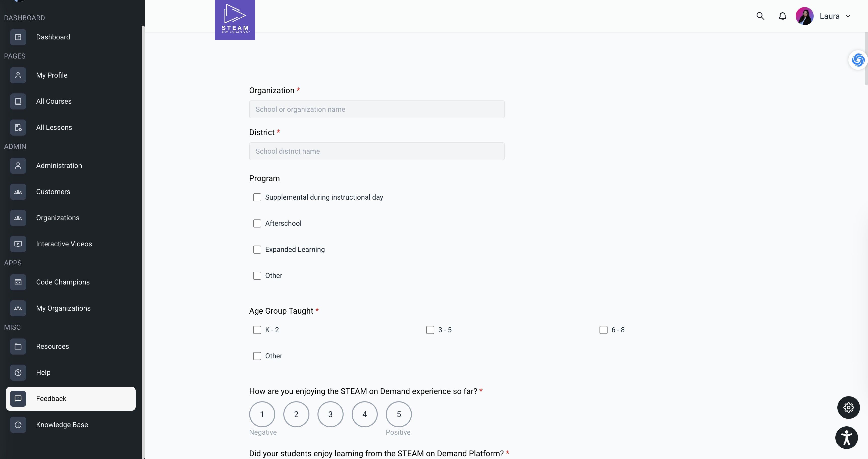Open the All Courses page
Image resolution: width=868 pixels, height=459 pixels.
click(54, 101)
